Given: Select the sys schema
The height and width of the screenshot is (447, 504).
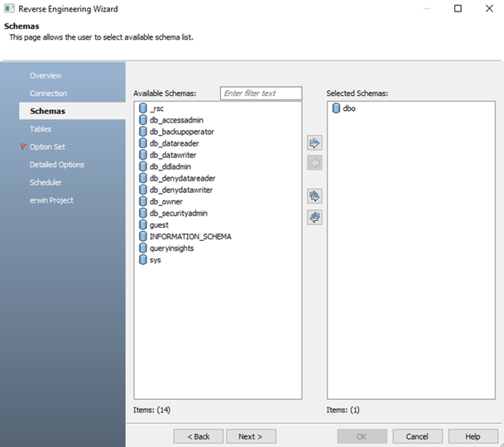Looking at the screenshot, I should (155, 259).
